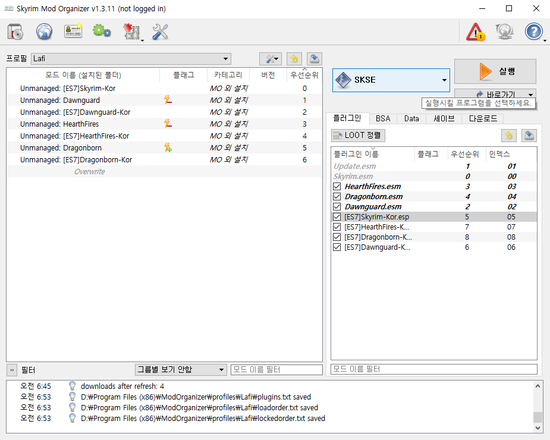The width and height of the screenshot is (550, 440).
Task: Open the Help icon dropdown arrow
Action: [545, 40]
